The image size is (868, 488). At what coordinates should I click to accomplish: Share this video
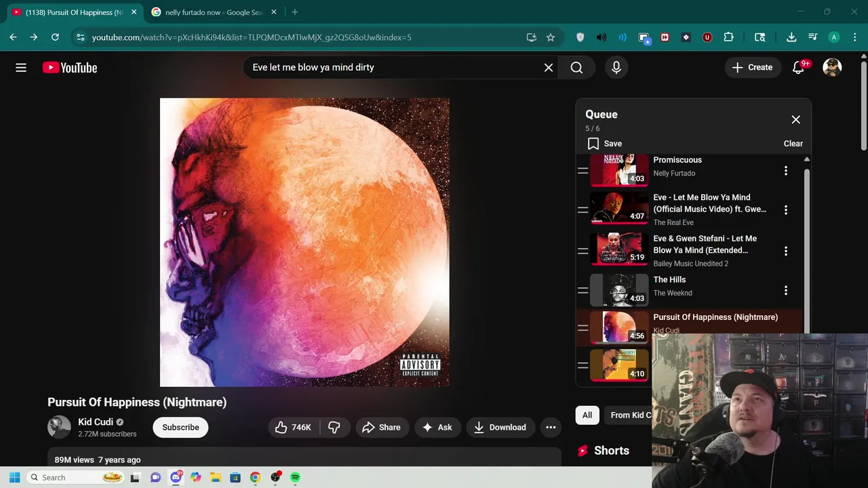coord(382,428)
